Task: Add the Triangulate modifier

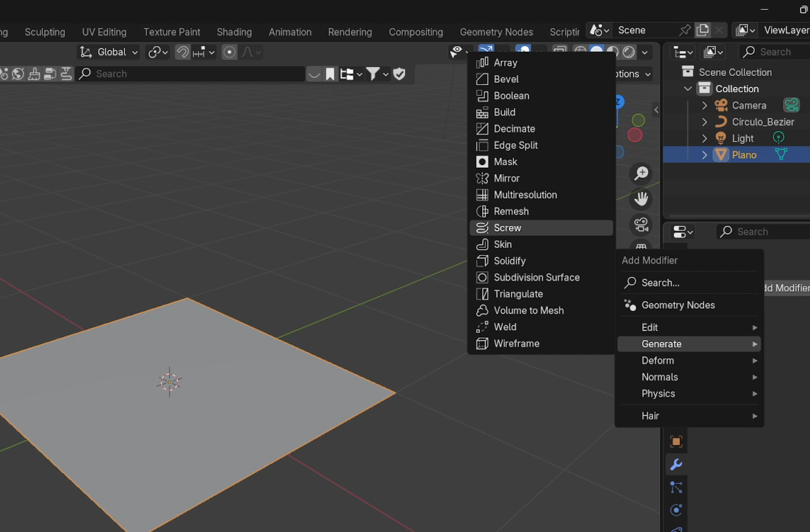Action: (x=541, y=294)
